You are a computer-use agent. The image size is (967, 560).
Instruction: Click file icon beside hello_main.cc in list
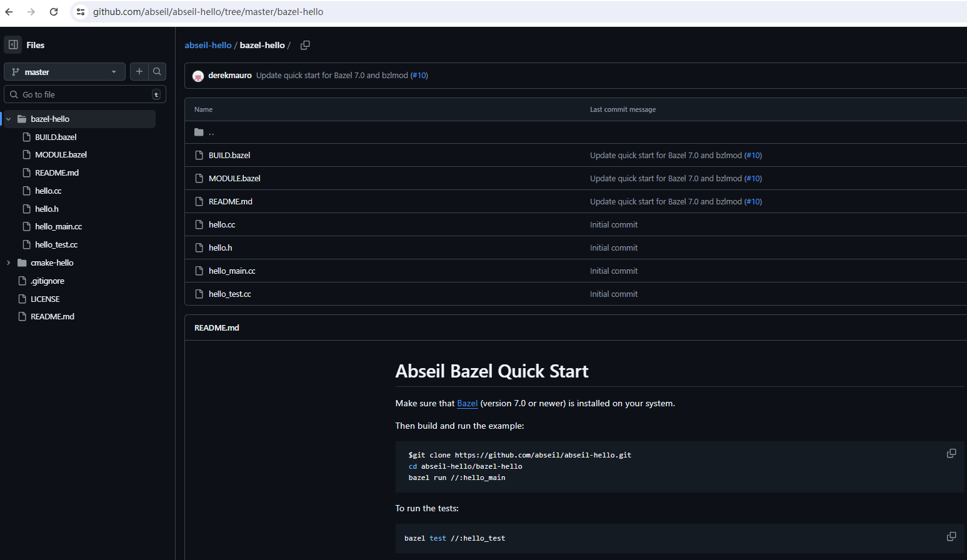point(199,271)
